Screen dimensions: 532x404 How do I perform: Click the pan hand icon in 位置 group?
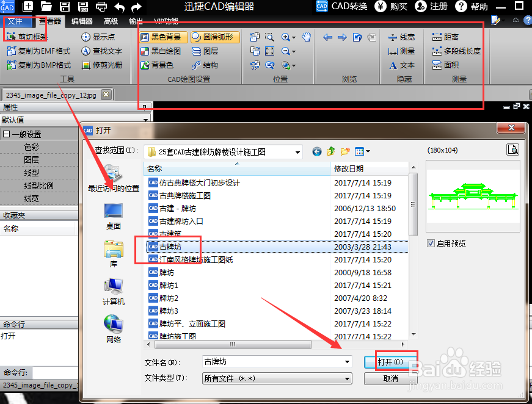tap(306, 38)
